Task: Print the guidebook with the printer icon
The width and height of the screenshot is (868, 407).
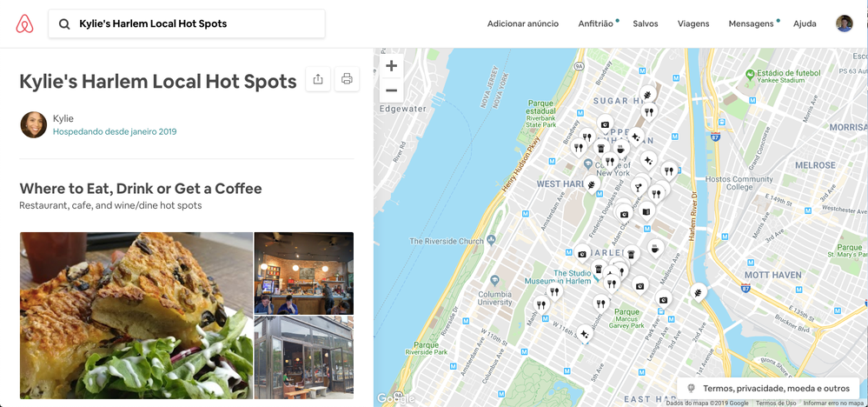Action: [347, 80]
